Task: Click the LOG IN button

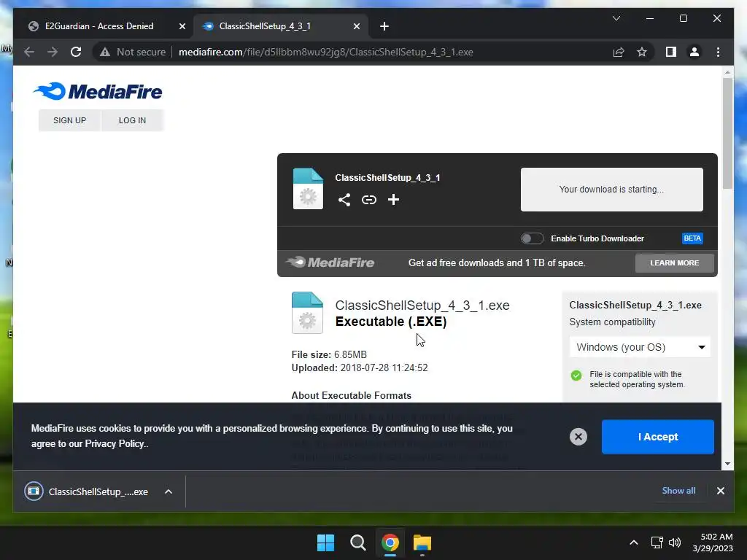Action: 133,120
